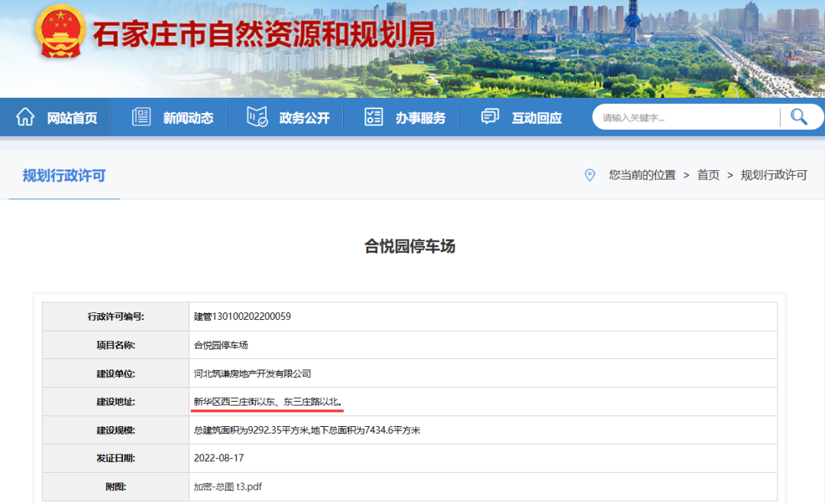The width and height of the screenshot is (825, 504).
Task: Go to 首页 in the breadcrumb
Action: click(x=708, y=175)
